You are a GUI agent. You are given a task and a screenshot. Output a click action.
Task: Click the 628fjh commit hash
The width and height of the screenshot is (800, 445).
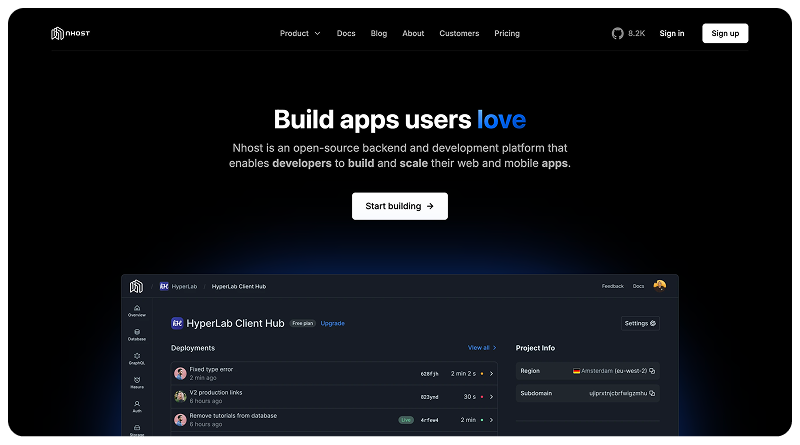429,374
